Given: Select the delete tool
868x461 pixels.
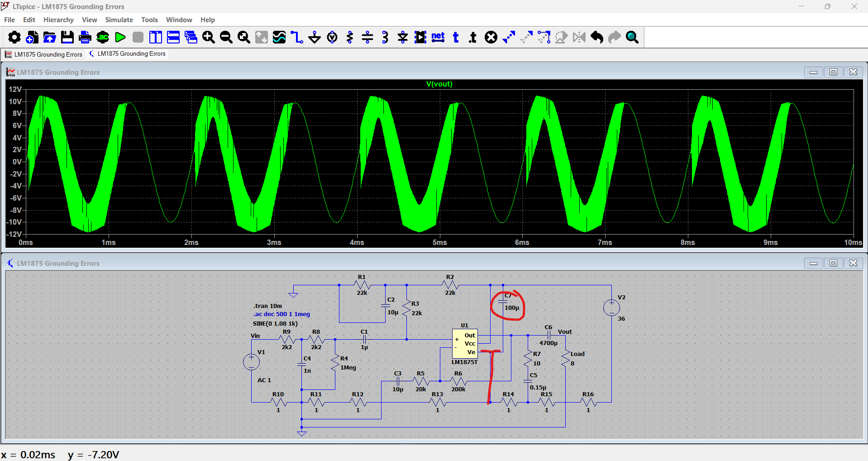Looking at the screenshot, I should 491,37.
